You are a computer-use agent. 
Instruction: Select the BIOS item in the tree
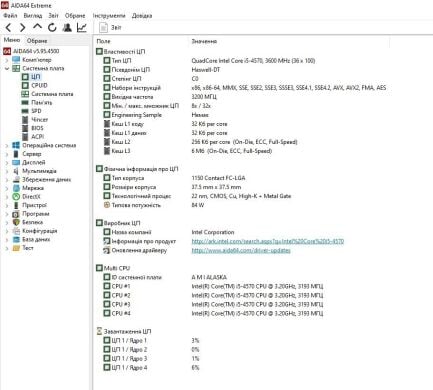pos(33,128)
